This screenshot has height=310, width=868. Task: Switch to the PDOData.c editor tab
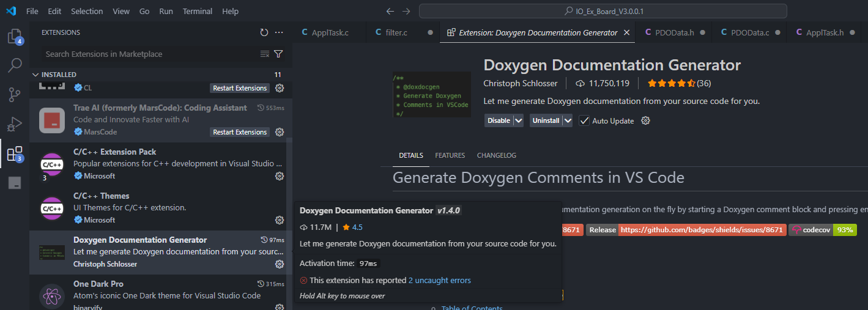pos(749,32)
